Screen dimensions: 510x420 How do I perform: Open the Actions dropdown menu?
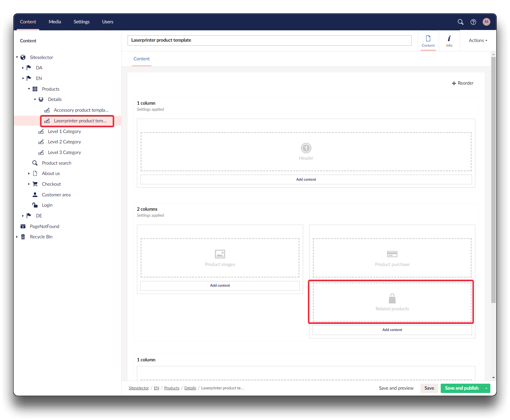pos(478,41)
